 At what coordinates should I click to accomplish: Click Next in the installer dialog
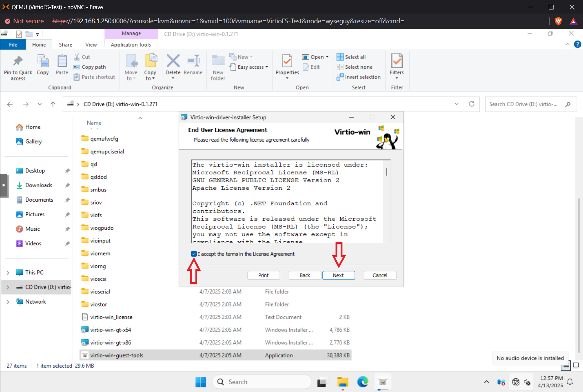338,276
